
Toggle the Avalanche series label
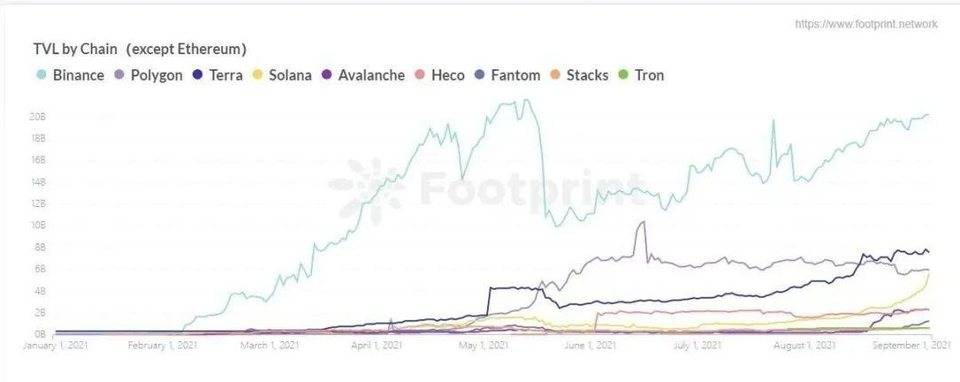click(372, 75)
